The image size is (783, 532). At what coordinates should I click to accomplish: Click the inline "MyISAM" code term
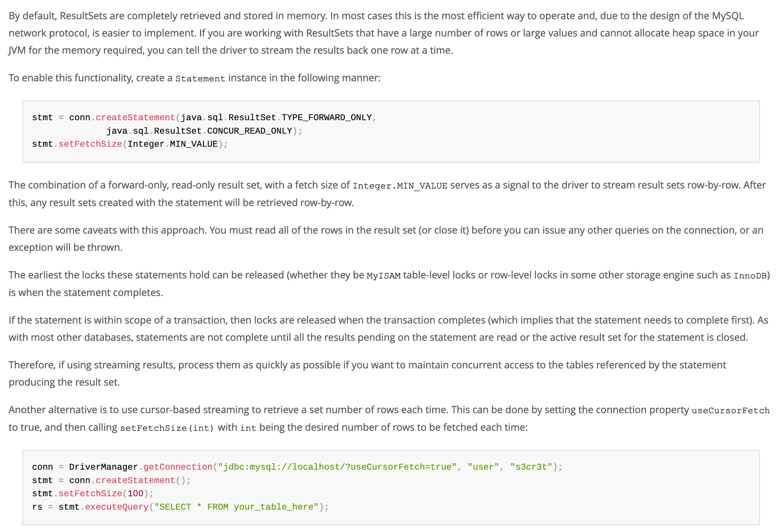pos(383,276)
